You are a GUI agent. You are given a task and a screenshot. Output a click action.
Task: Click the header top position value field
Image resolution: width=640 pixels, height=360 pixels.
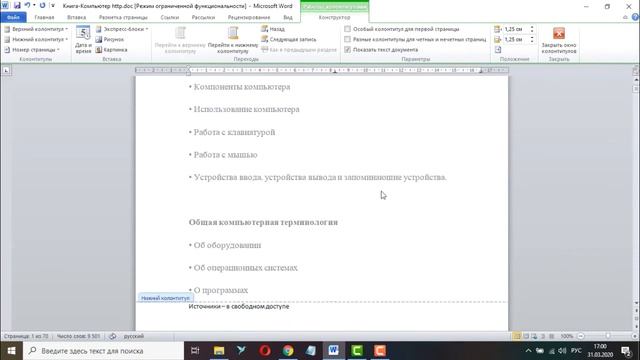click(515, 29)
